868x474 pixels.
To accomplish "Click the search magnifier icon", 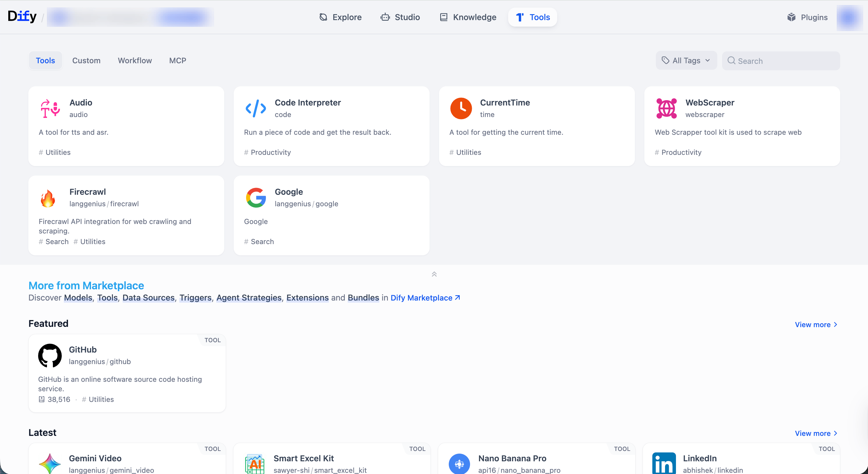I will coord(731,61).
